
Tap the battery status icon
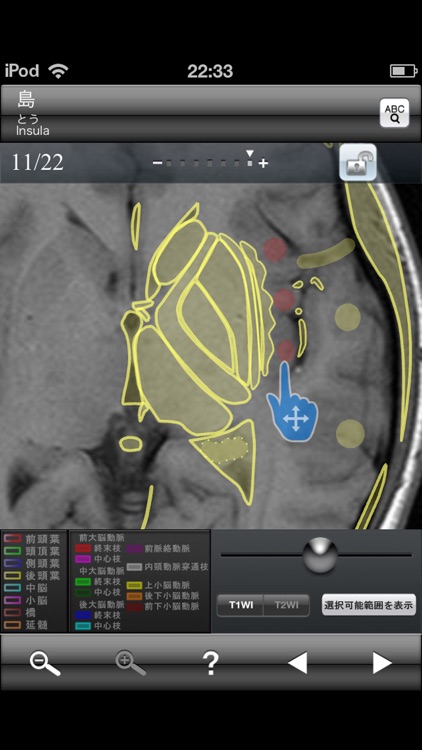coord(404,72)
